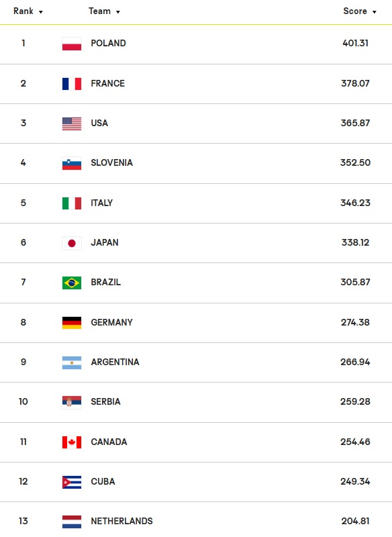
Task: Sort table by Team column arrow
Action: coord(117,12)
